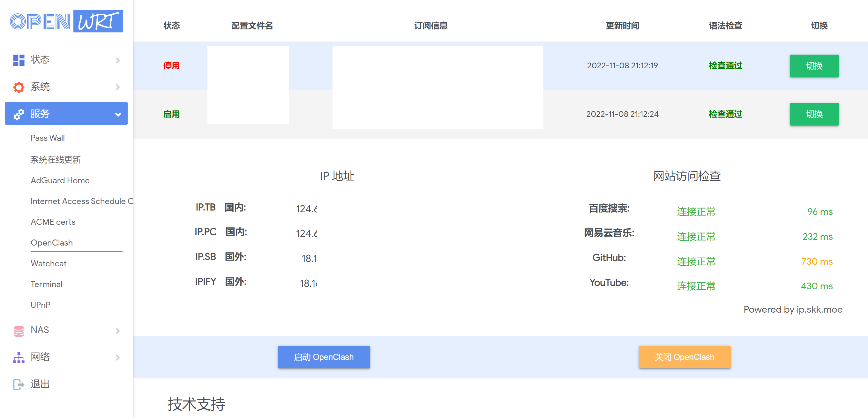Image resolution: width=868 pixels, height=418 pixels.
Task: Click the ip.skk.moe powered-by link
Action: [819, 309]
